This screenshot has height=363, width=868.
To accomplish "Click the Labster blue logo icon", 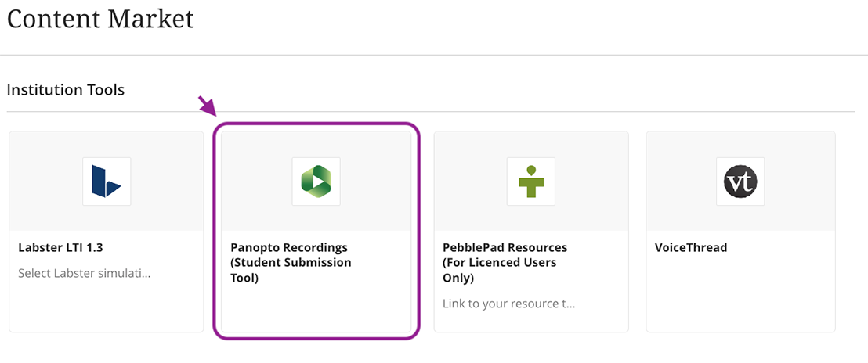I will point(107,181).
